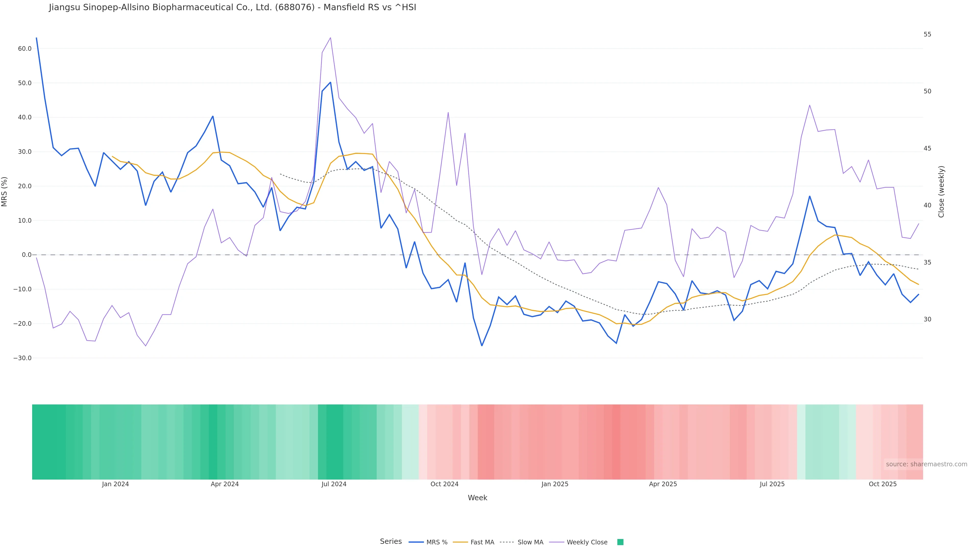Toggle the MRS % series in legend
Viewport: 980px width, 551px height.
[428, 542]
